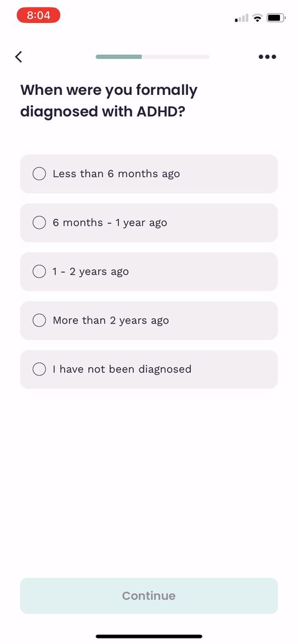Choose the '6 months - 1 year ago' option text
Viewport: 298px width, 644px height.
(x=110, y=223)
